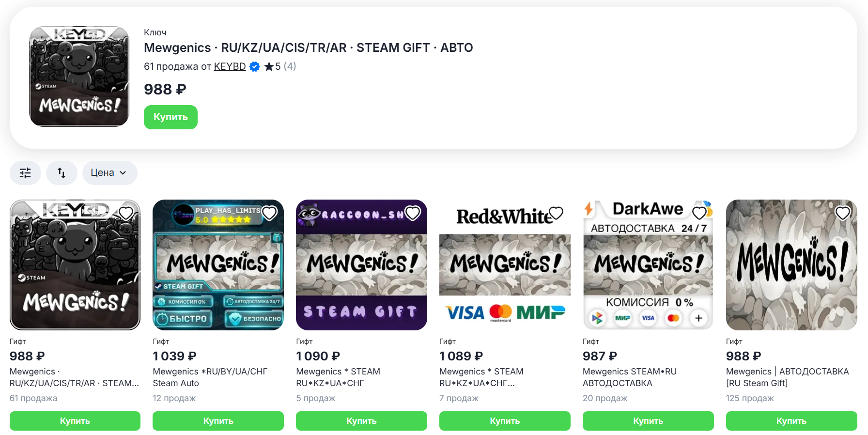Click heart icon on Red&White listing
868x435 pixels.
click(556, 213)
